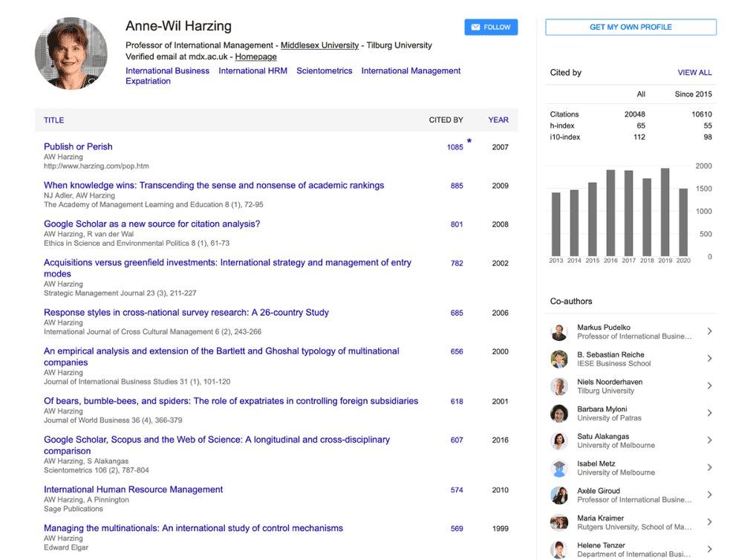Click the envelope icon in the Follow button
The width and height of the screenshot is (756, 560).
[x=475, y=27]
